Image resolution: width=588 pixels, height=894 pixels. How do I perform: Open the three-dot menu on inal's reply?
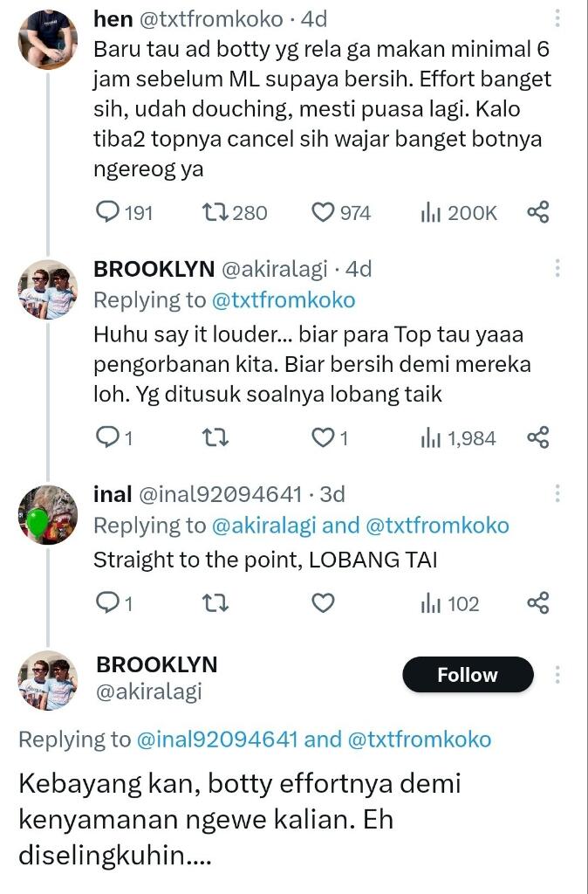[556, 493]
